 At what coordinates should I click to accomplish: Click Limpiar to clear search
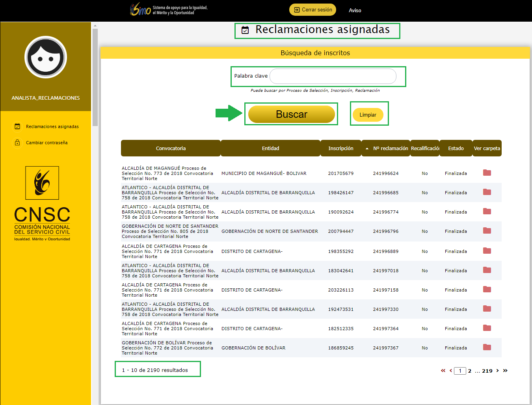click(368, 115)
